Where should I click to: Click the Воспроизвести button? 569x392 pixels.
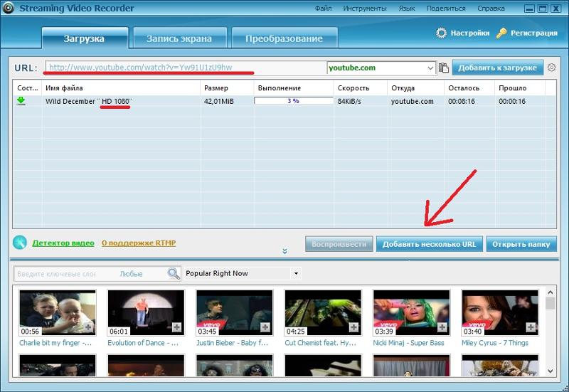[339, 244]
